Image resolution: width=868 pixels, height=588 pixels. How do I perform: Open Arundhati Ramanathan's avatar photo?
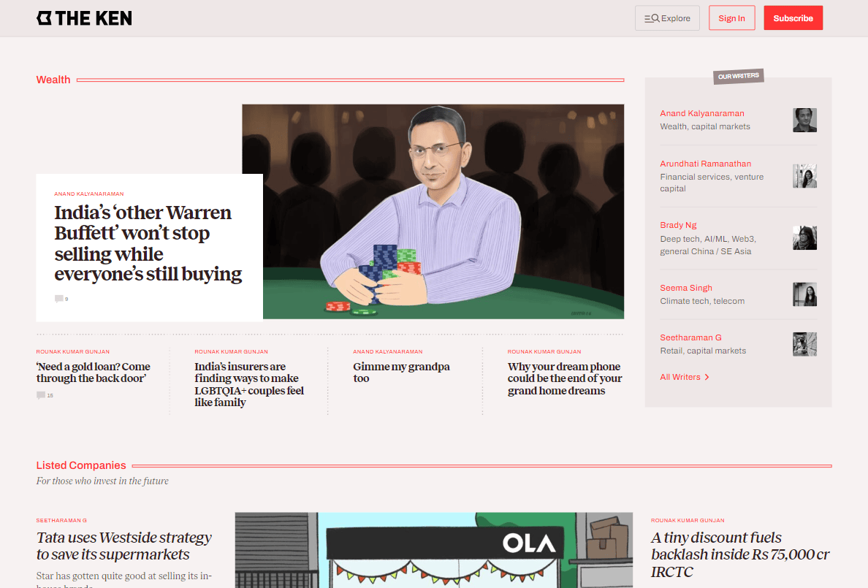804,176
